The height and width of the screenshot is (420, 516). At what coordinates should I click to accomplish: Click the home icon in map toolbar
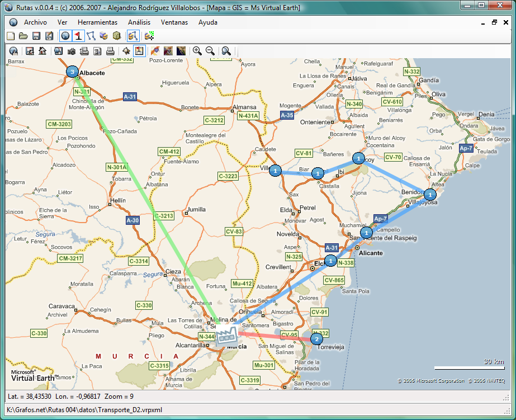click(x=42, y=51)
